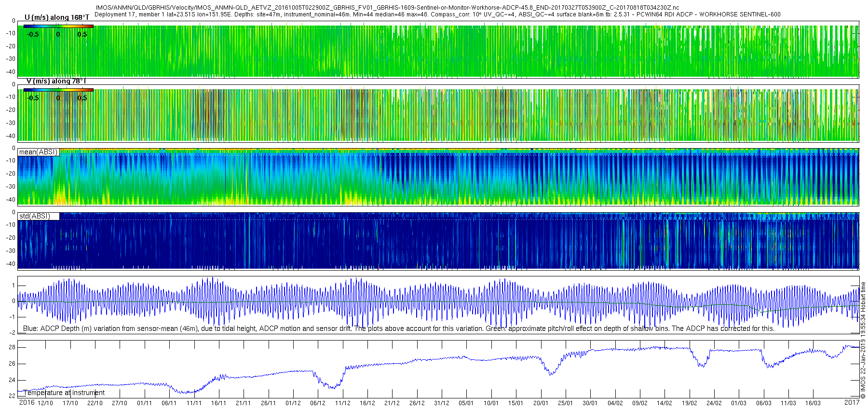Click the '-40' depth tick of mean(ABSI) panel

click(11, 200)
